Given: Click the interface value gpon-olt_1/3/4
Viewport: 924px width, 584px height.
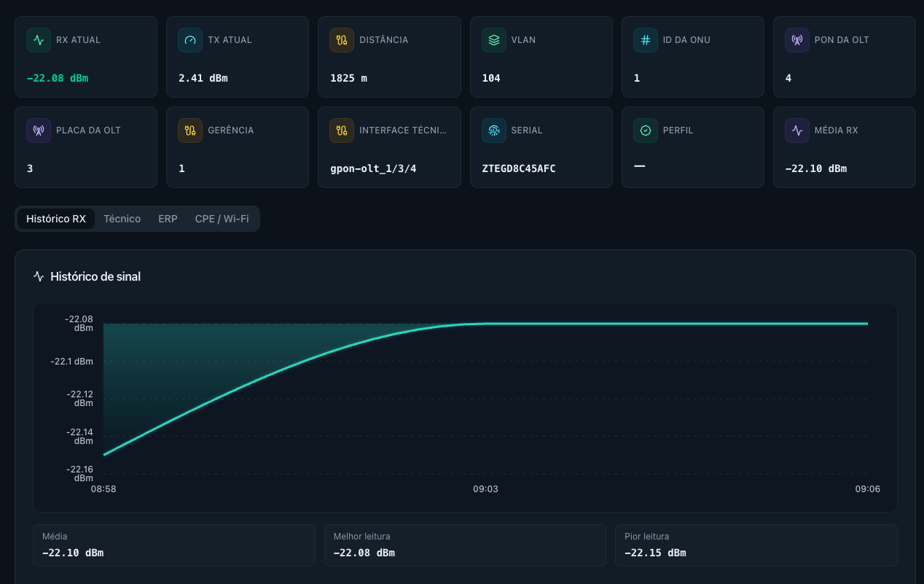Looking at the screenshot, I should tap(373, 168).
